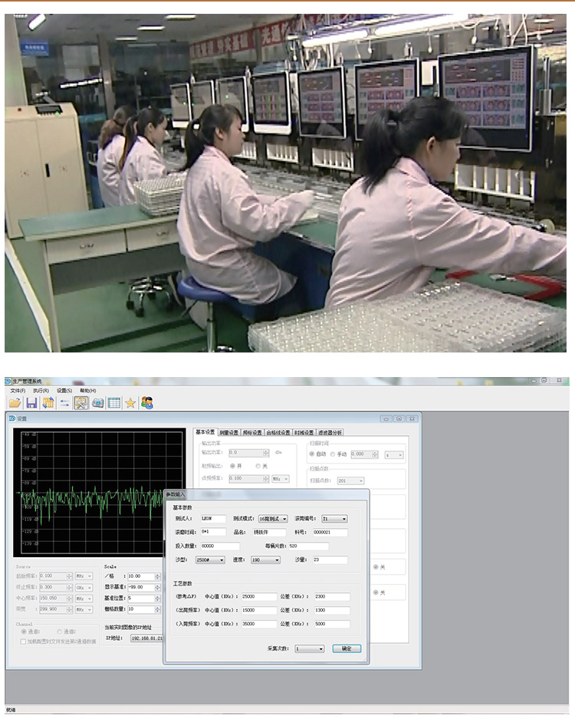Check the 加载配置时文件发送第2通道数据 checkbox
The height and width of the screenshot is (728, 575).
coord(23,641)
